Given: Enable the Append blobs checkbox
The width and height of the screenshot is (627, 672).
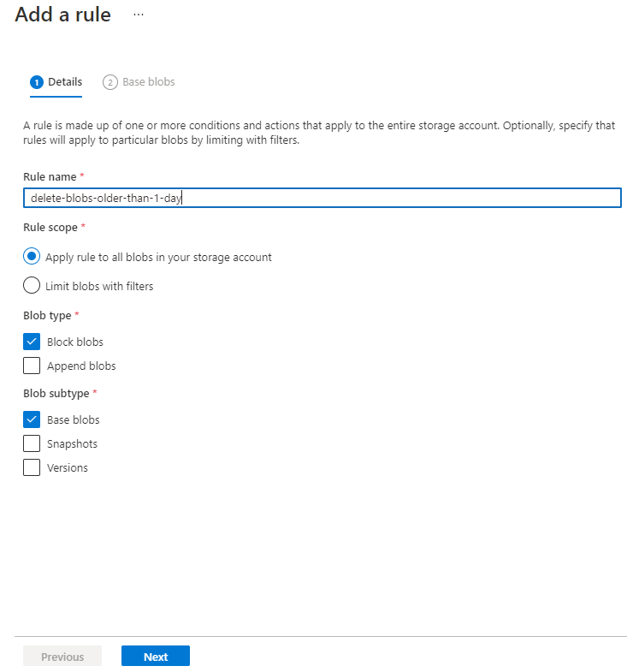Looking at the screenshot, I should click(32, 366).
